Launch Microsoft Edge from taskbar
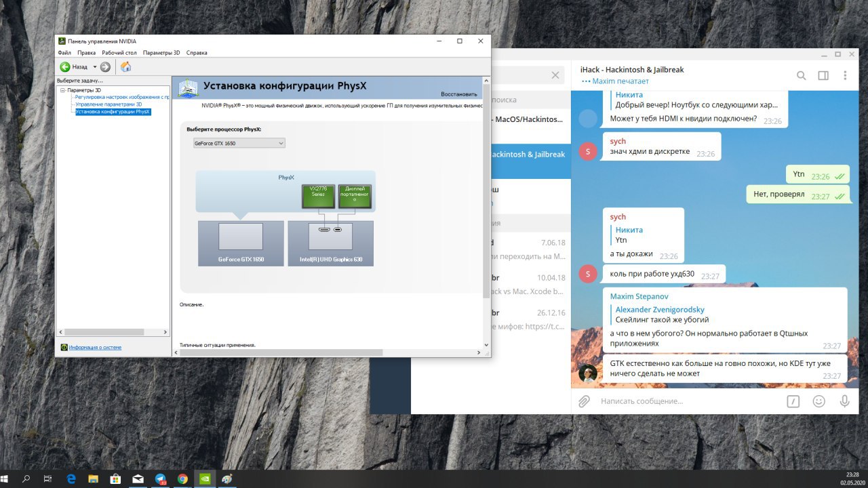 pos(71,479)
